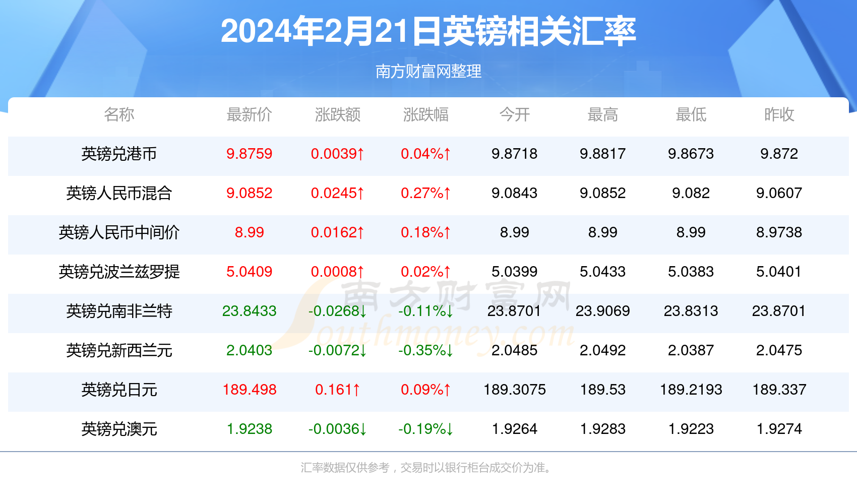Screen dimensions: 857x504
Task: Click opening value 189.3075
Action: click(515, 390)
